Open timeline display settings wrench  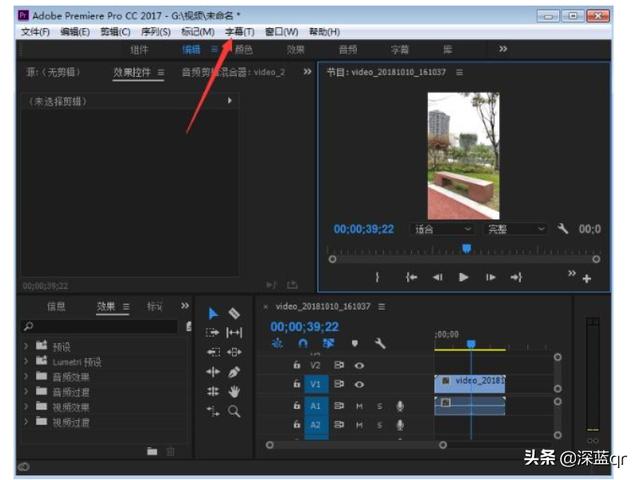380,343
